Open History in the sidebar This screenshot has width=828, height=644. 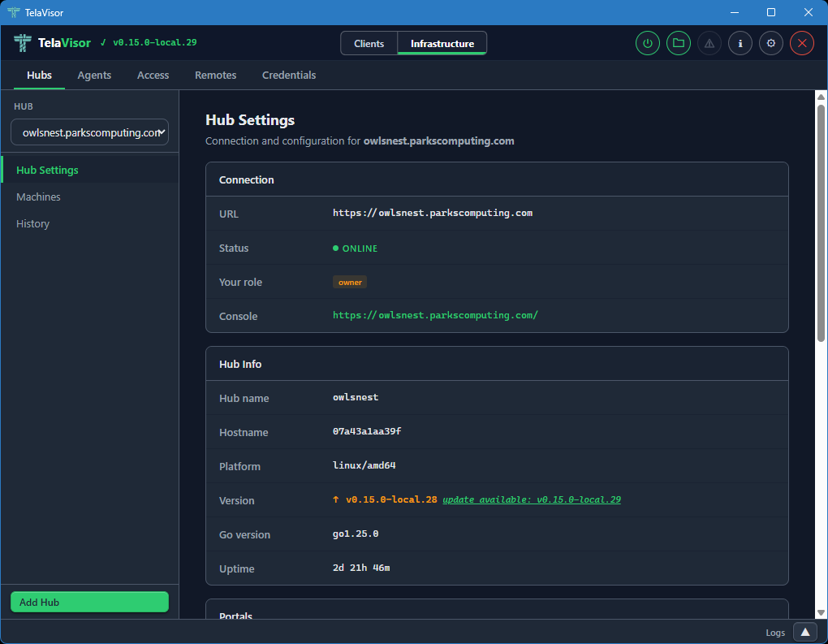click(x=90, y=223)
